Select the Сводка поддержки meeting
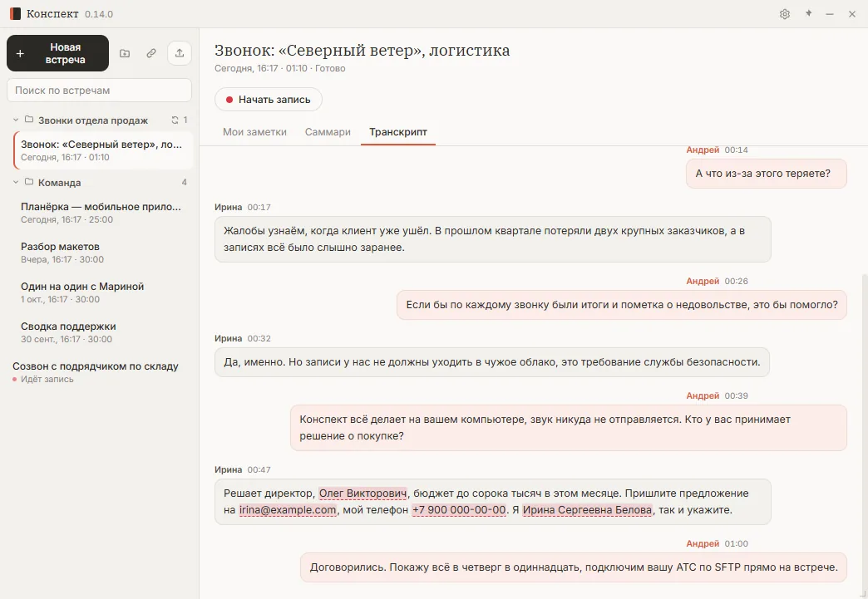 pos(102,332)
